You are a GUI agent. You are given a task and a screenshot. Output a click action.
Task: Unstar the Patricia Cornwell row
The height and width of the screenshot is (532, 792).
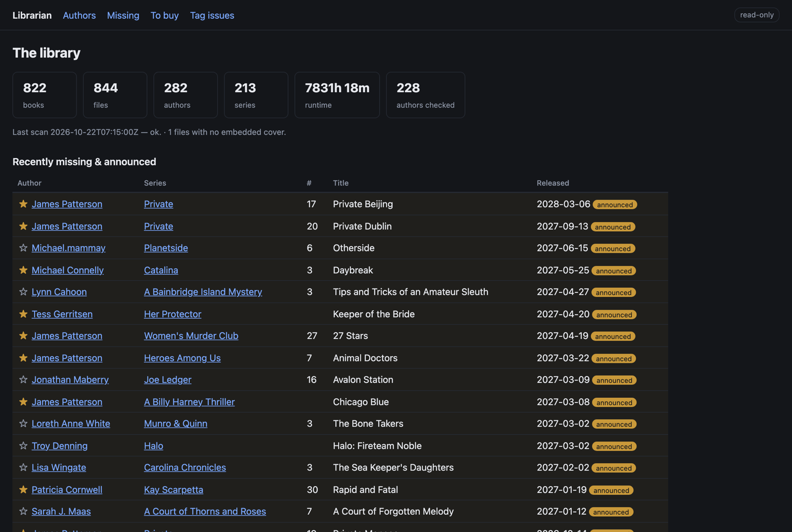coord(23,489)
